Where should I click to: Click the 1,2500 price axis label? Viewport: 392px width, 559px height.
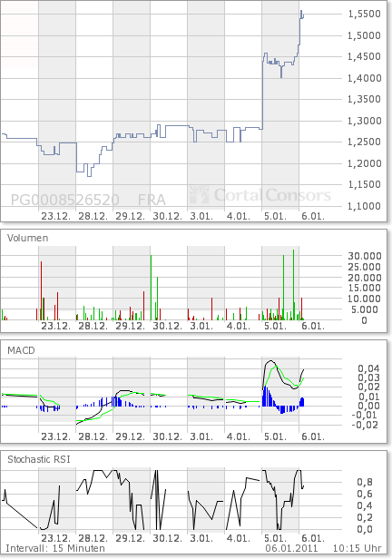(x=364, y=142)
